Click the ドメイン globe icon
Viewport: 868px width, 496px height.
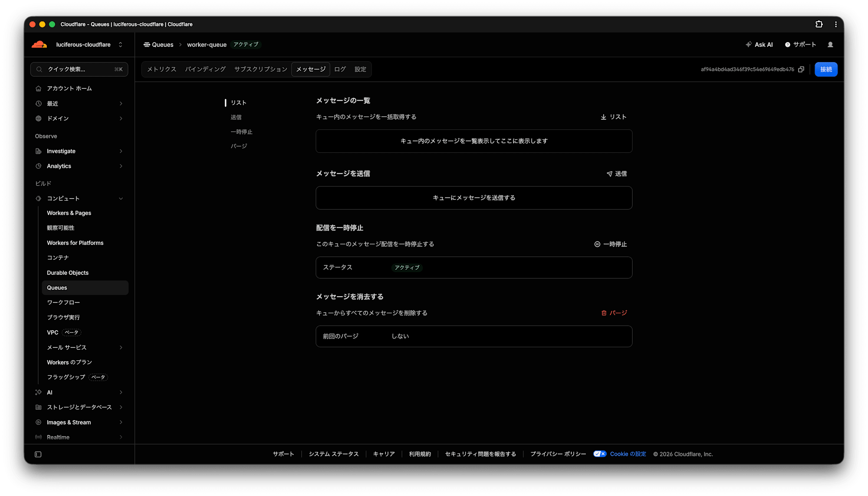pyautogui.click(x=39, y=118)
